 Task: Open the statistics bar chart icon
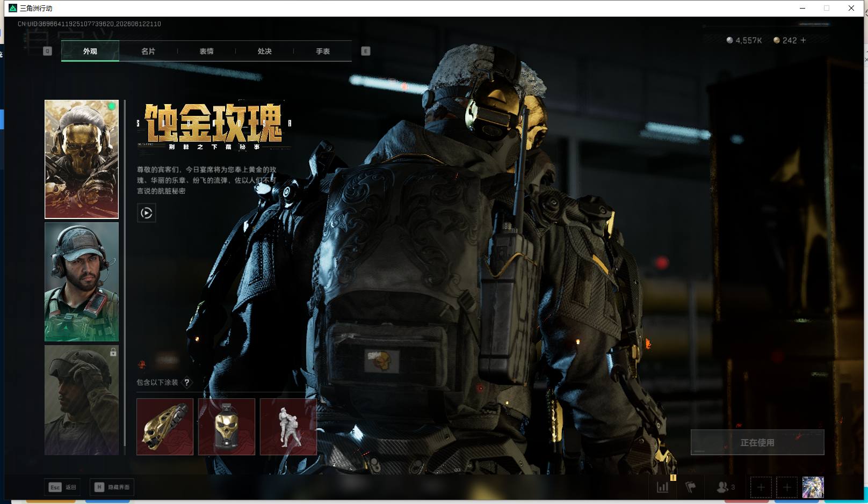point(663,487)
